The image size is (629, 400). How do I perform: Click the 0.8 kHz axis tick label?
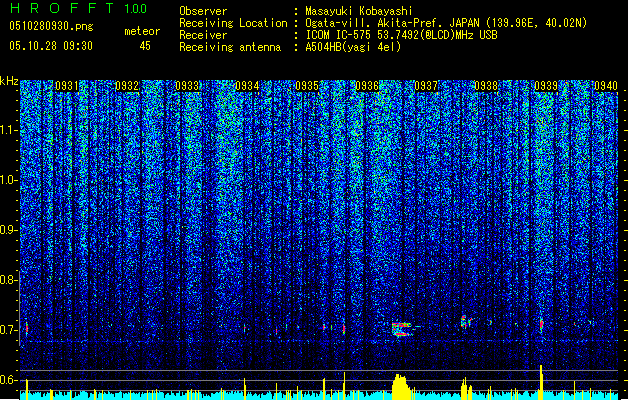click(9, 280)
